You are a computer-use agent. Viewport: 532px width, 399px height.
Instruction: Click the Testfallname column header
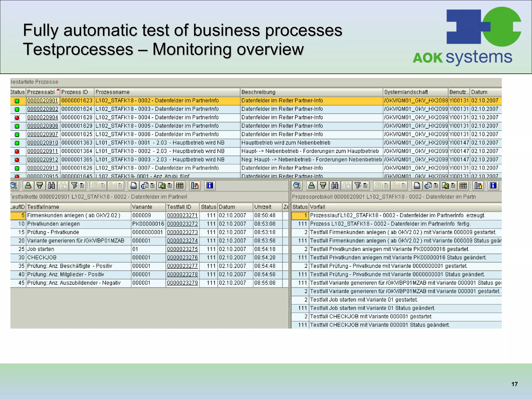click(78, 207)
